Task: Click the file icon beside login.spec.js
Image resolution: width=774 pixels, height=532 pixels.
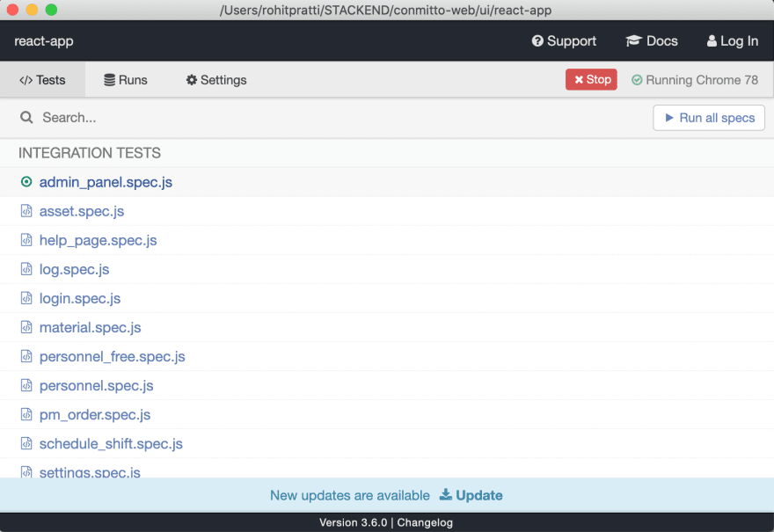Action: (26, 299)
